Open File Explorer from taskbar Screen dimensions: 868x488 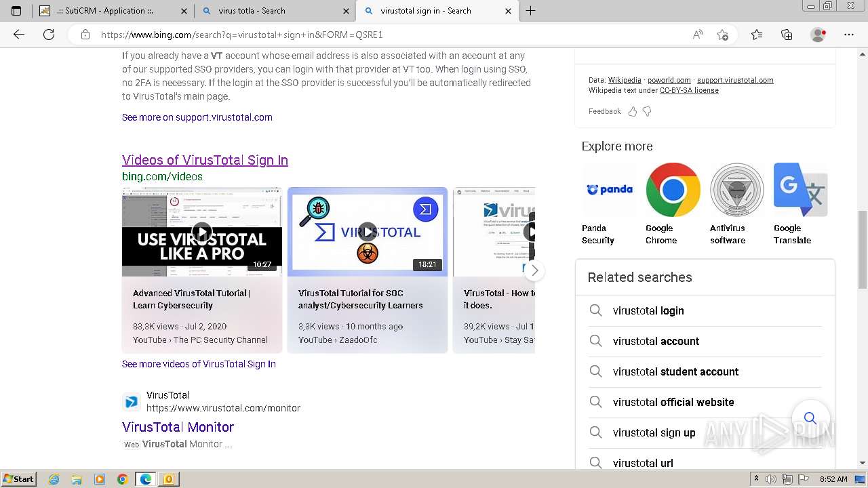tap(77, 479)
